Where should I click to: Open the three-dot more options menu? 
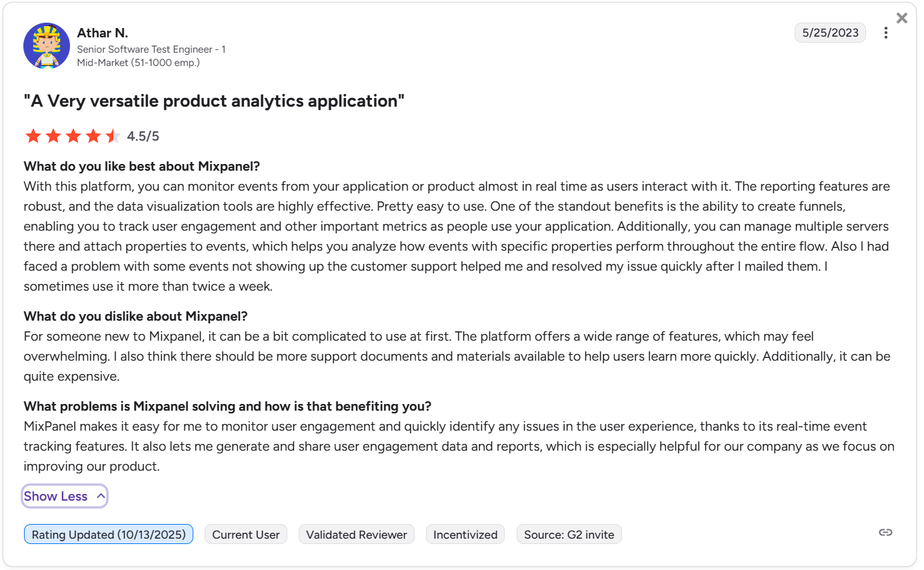885,33
